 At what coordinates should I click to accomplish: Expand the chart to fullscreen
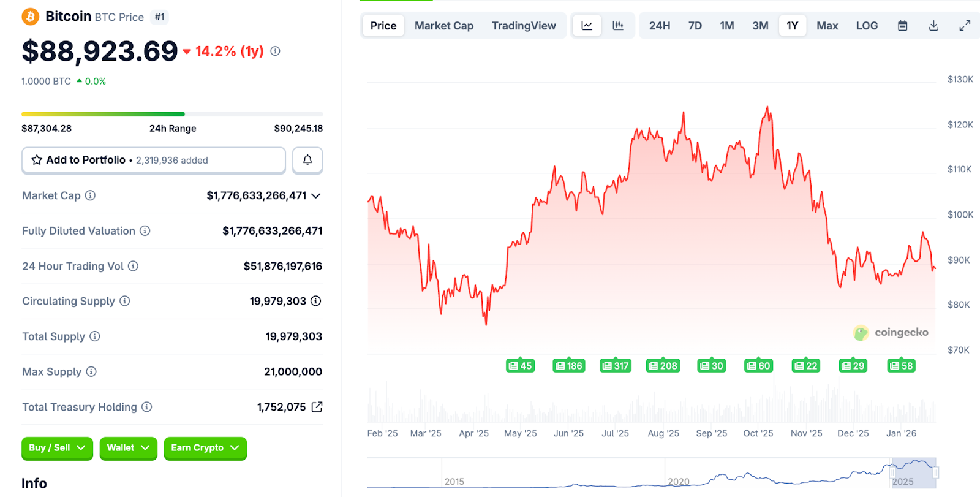965,26
